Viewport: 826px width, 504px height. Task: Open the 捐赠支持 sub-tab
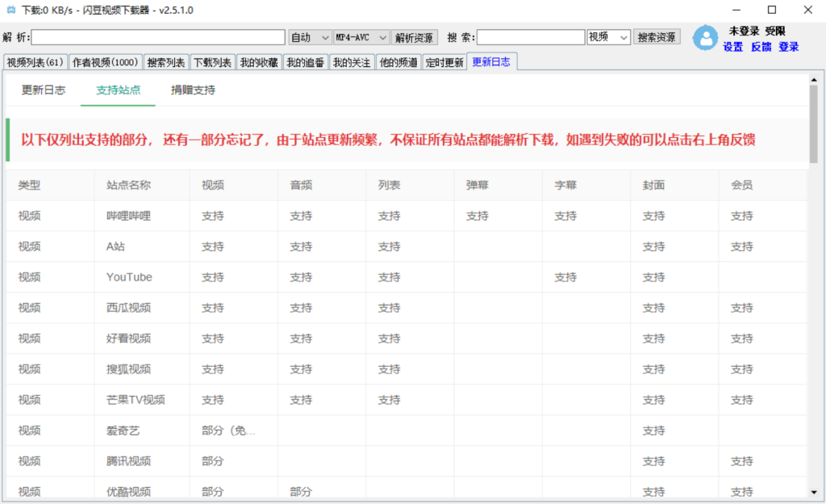click(193, 90)
